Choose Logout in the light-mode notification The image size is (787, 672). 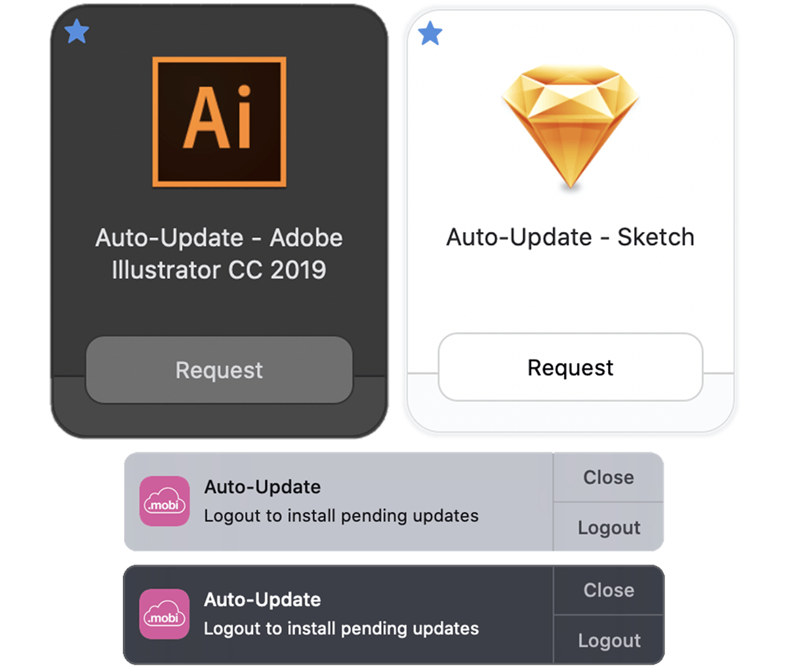pyautogui.click(x=609, y=527)
